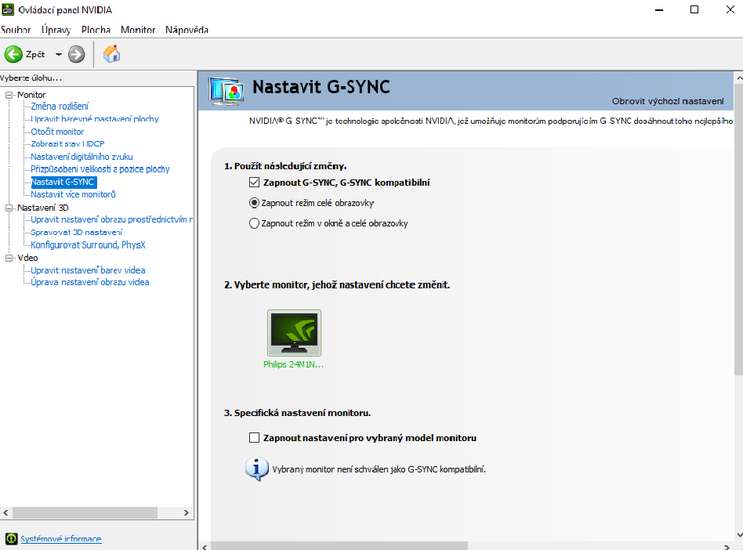The width and height of the screenshot is (743, 550).
Task: Open the Plocha menu
Action: pos(96,30)
